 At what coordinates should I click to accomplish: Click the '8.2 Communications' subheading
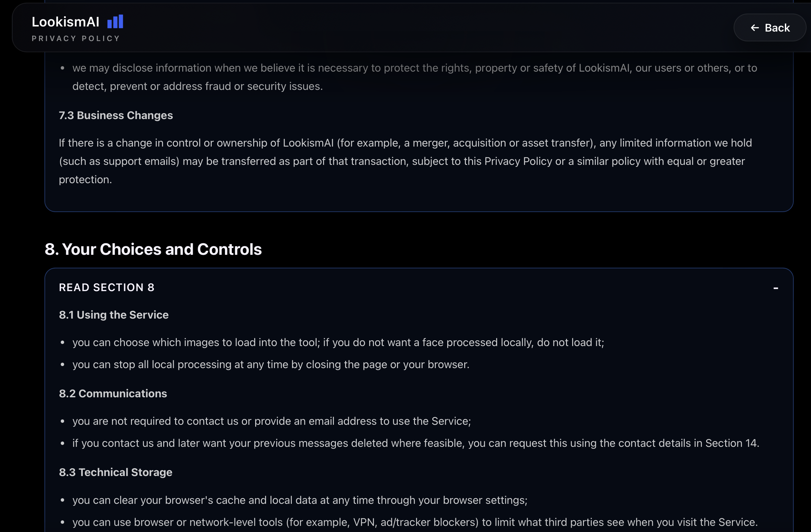tap(113, 394)
